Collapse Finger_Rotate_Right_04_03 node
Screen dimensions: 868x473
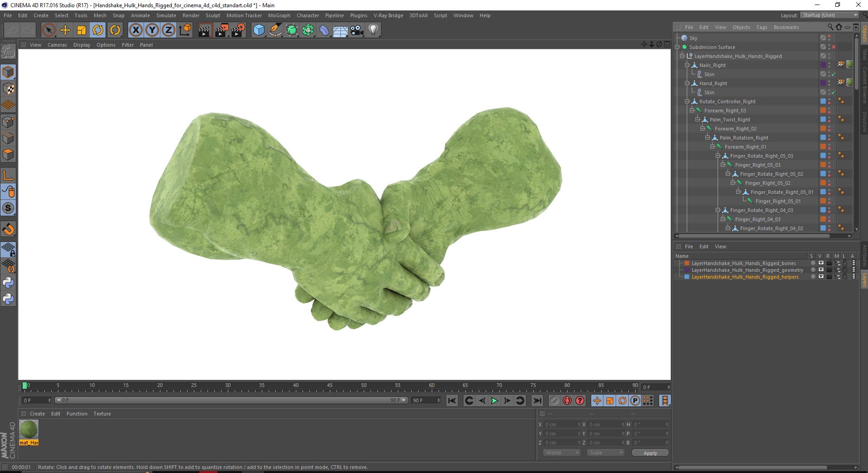[x=718, y=210]
